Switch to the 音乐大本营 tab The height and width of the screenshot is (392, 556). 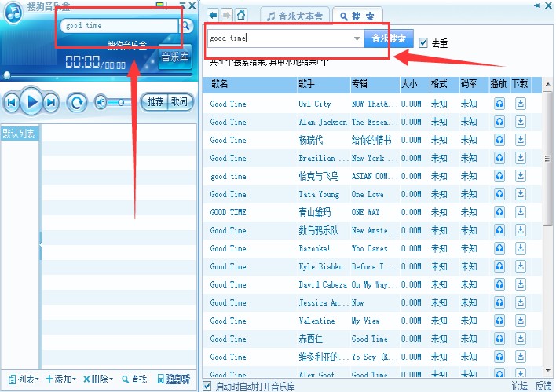click(x=294, y=16)
